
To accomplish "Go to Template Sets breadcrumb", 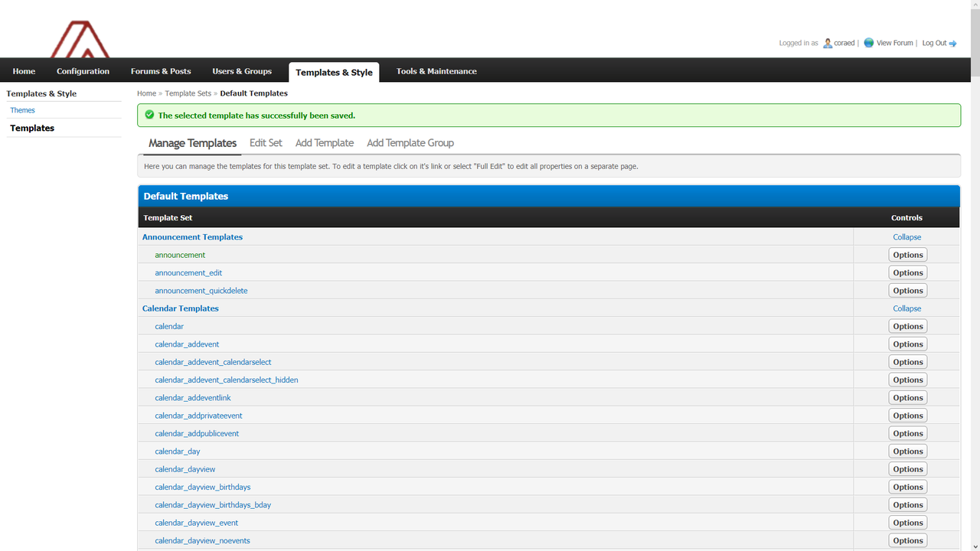I will click(x=188, y=93).
